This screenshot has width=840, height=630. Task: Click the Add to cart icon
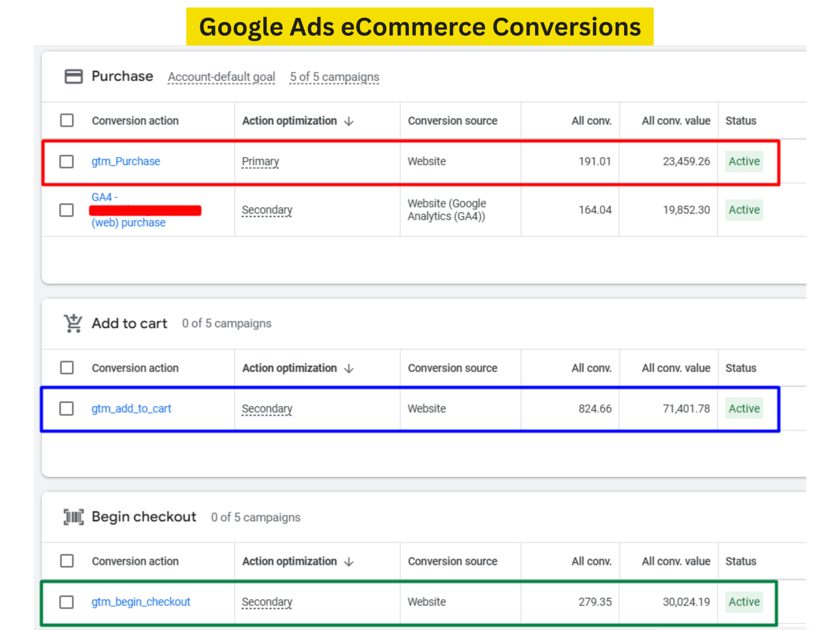click(x=73, y=324)
